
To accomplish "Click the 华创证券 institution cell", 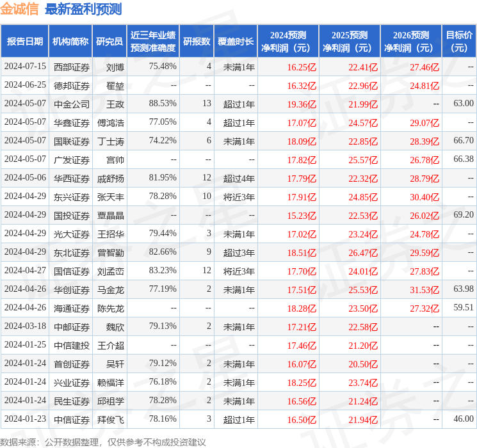I will click(x=72, y=289).
